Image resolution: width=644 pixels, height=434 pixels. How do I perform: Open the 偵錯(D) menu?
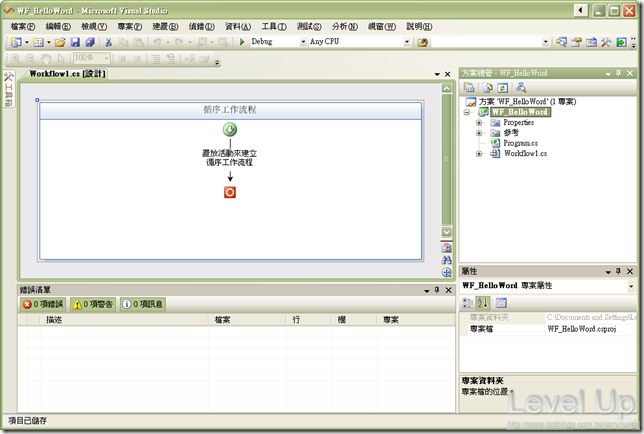point(202,27)
